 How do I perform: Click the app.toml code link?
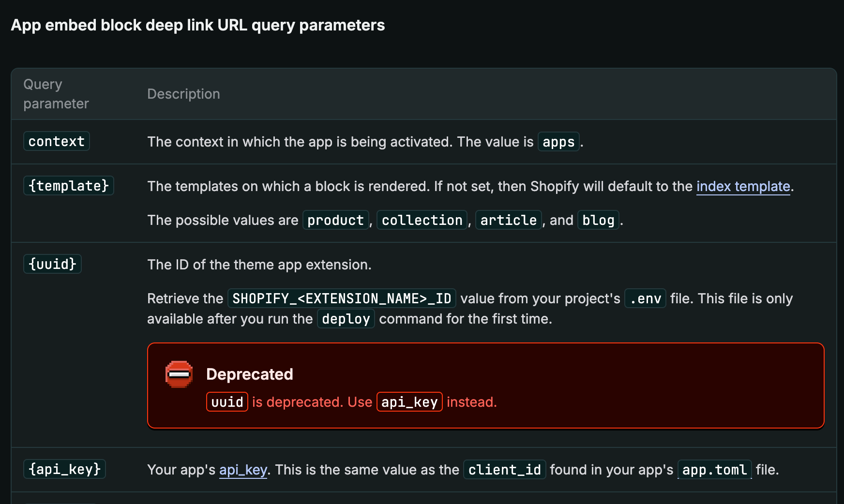point(715,470)
